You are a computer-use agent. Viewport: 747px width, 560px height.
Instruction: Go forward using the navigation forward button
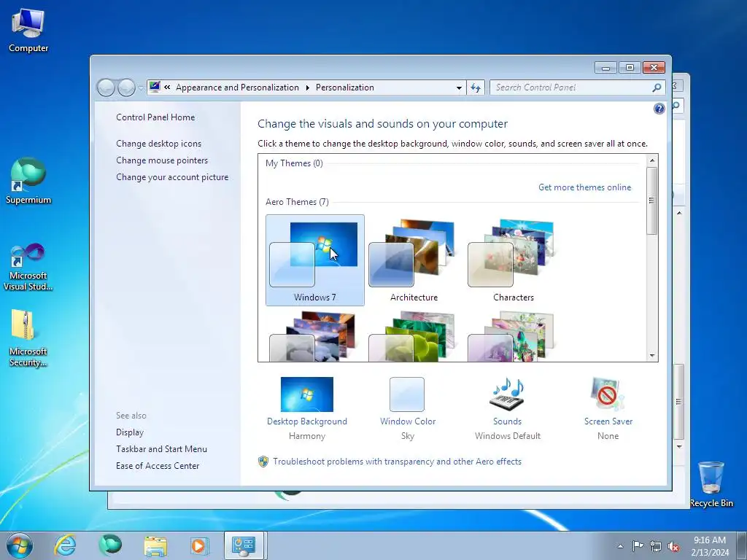pyautogui.click(x=126, y=87)
